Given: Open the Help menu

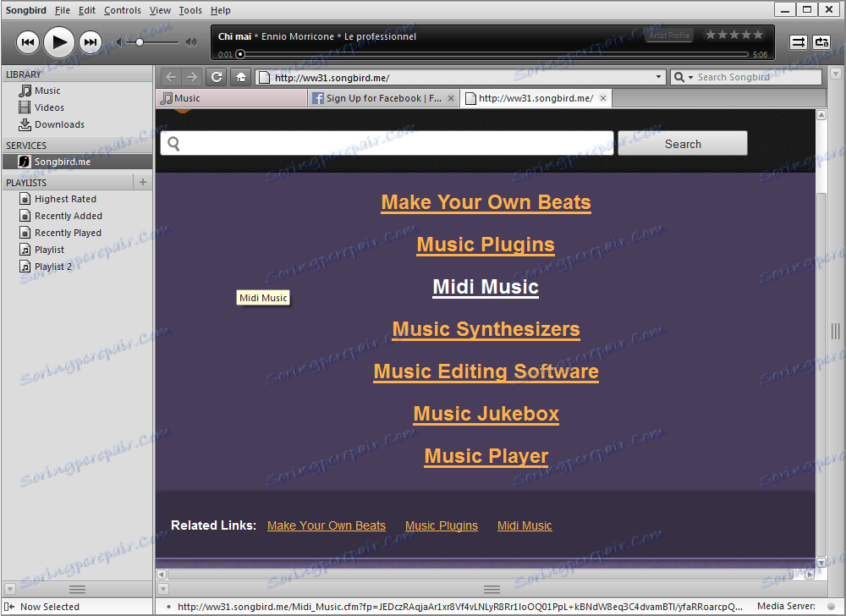Looking at the screenshot, I should click(x=220, y=10).
